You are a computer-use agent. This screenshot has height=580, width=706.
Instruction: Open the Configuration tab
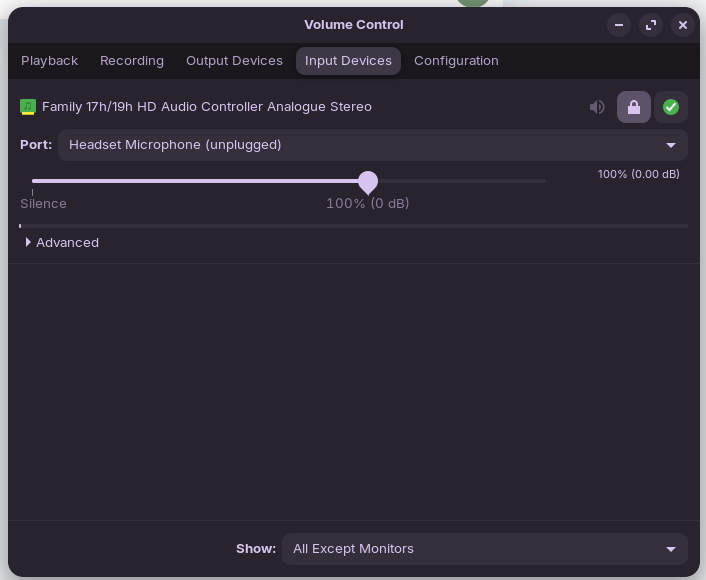(x=456, y=61)
